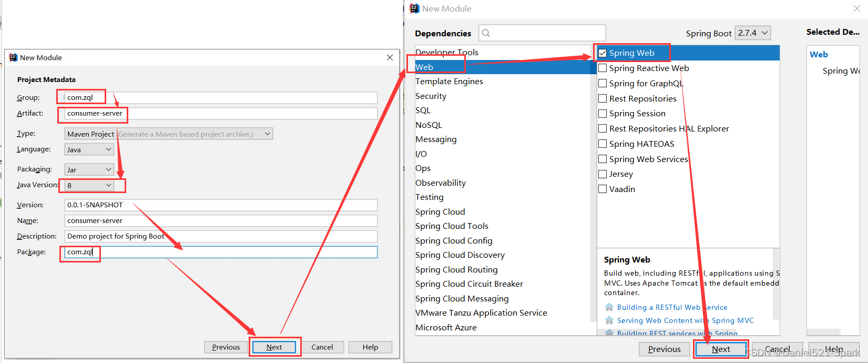Open the Language dropdown showing Java

(x=89, y=149)
